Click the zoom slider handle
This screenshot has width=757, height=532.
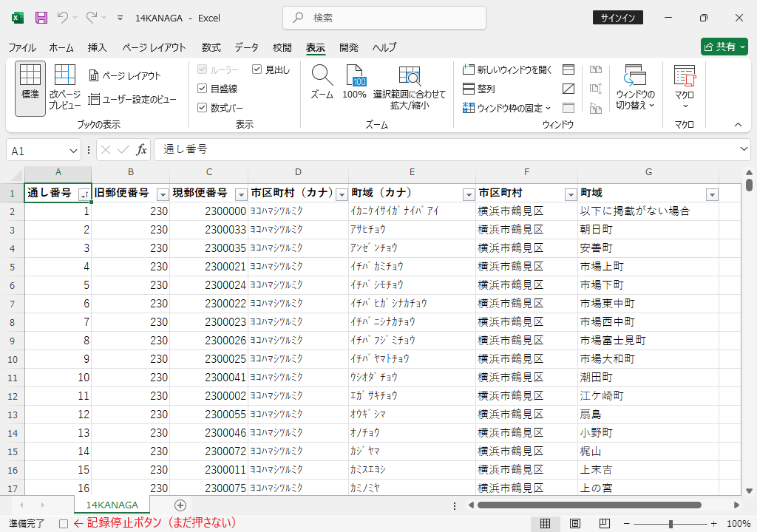coord(671,524)
